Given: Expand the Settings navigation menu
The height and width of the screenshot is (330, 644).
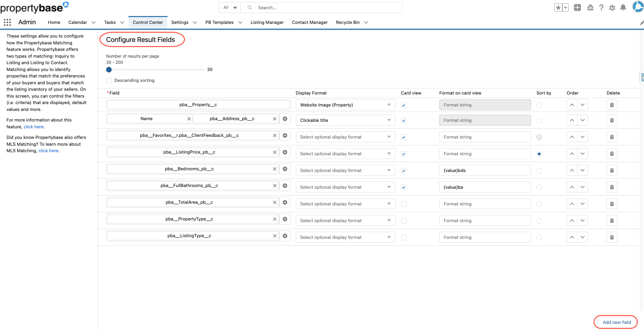Looking at the screenshot, I should (x=195, y=22).
